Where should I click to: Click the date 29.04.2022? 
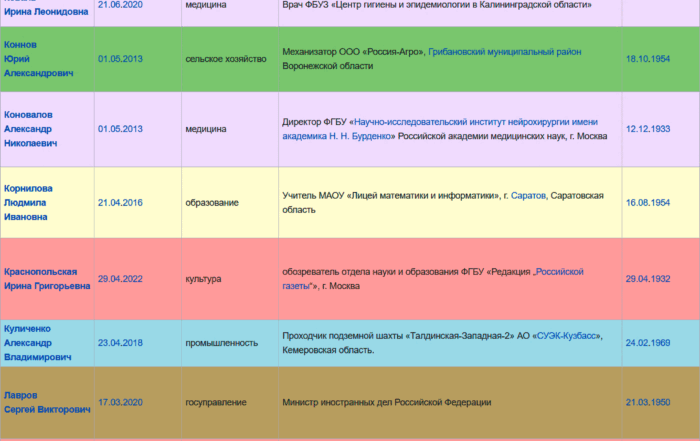tap(120, 279)
